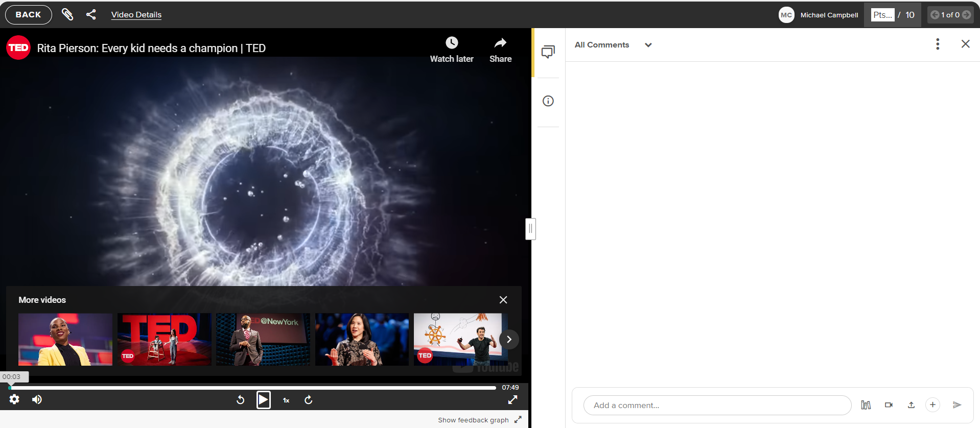Open attachments via paperclip icon

pyautogui.click(x=67, y=15)
